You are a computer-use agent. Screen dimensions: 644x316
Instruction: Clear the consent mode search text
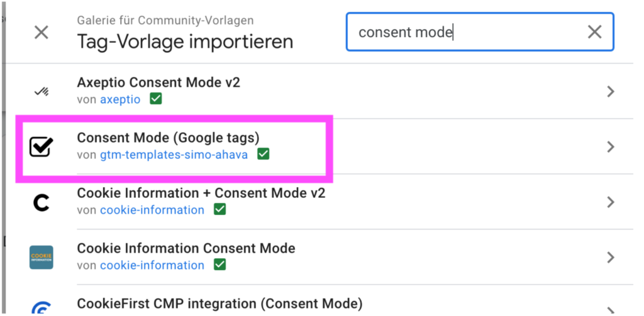pyautogui.click(x=594, y=32)
